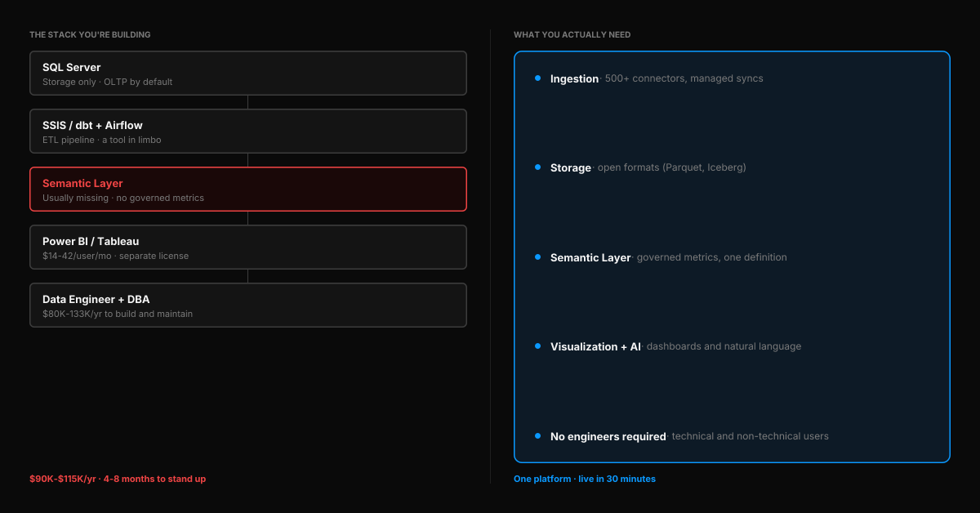Click '$14-42/user/mo · separate license' text

[x=115, y=256]
